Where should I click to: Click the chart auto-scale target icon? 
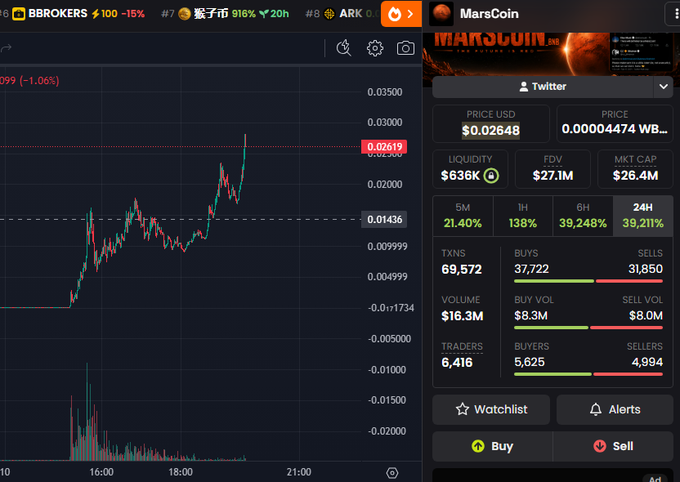pos(392,472)
